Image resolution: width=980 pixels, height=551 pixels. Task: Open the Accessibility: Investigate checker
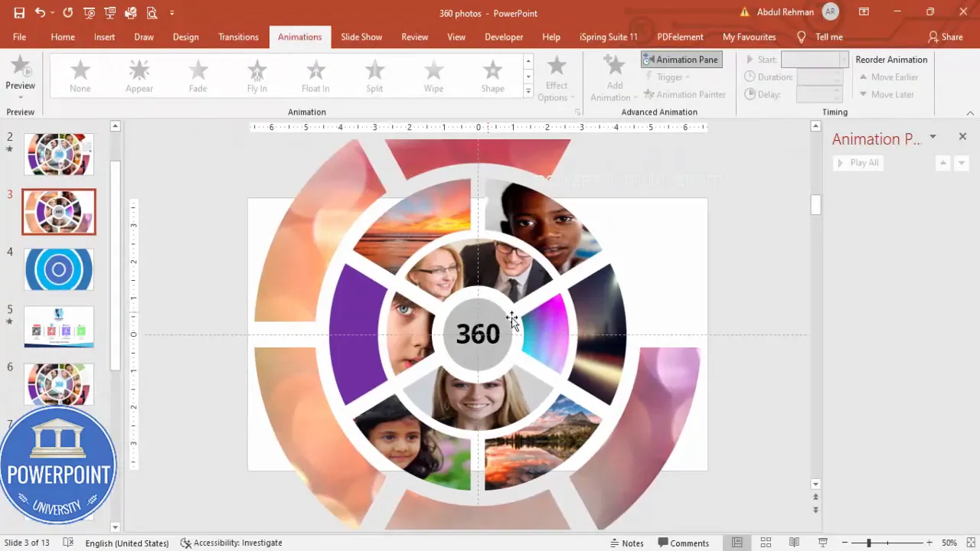click(231, 543)
